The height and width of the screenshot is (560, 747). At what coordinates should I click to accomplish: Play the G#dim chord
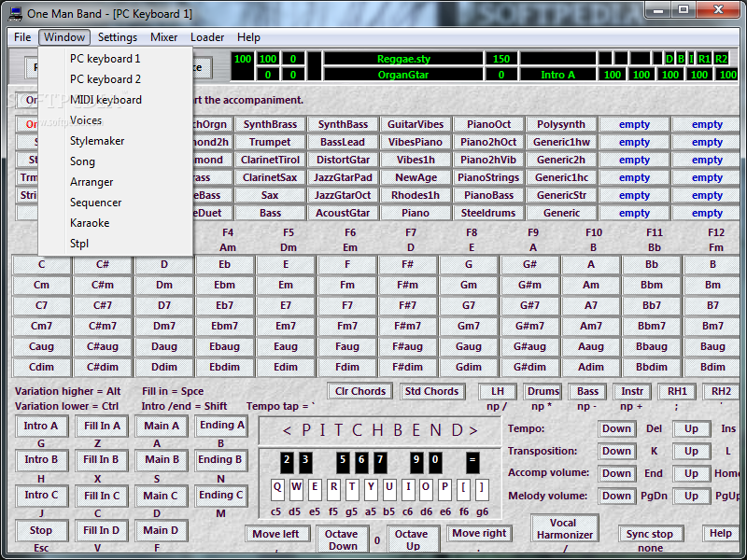(529, 367)
